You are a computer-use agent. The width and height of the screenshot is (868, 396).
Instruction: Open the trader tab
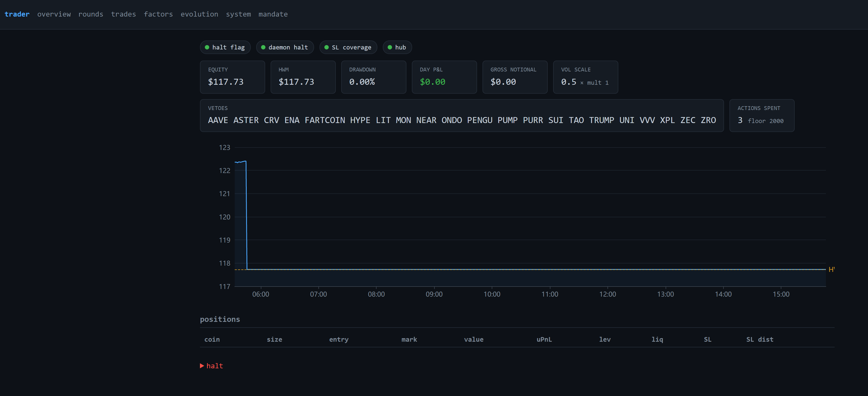pyautogui.click(x=17, y=14)
